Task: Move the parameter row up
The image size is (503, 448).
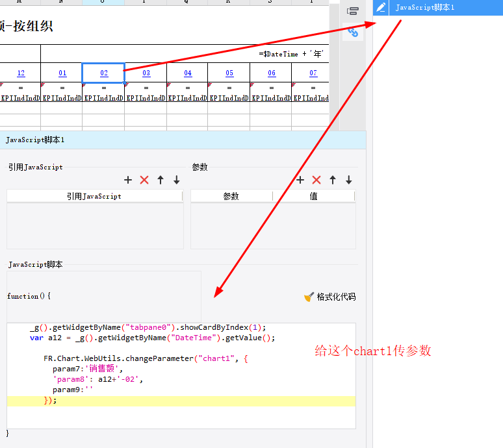Action: (x=333, y=180)
